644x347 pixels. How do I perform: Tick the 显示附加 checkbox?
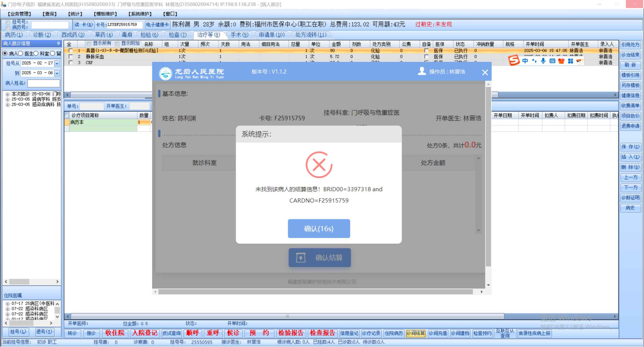click(x=117, y=44)
